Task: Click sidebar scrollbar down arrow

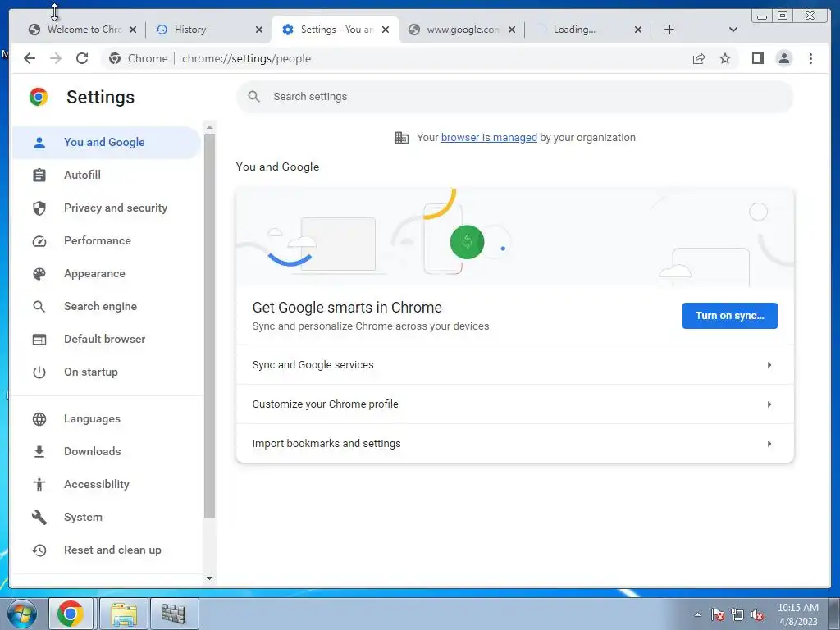Action: pos(209,578)
